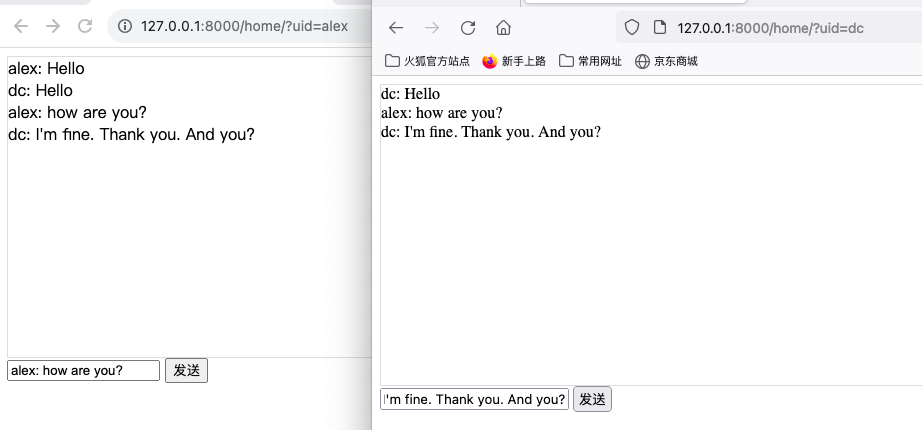Click Chrome's reload button for alex's page

coord(85,26)
